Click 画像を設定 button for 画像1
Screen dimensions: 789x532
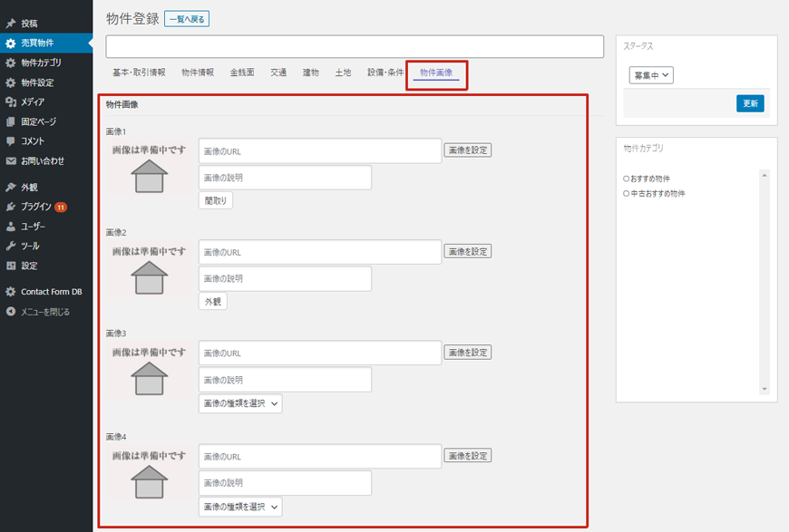[x=468, y=150]
